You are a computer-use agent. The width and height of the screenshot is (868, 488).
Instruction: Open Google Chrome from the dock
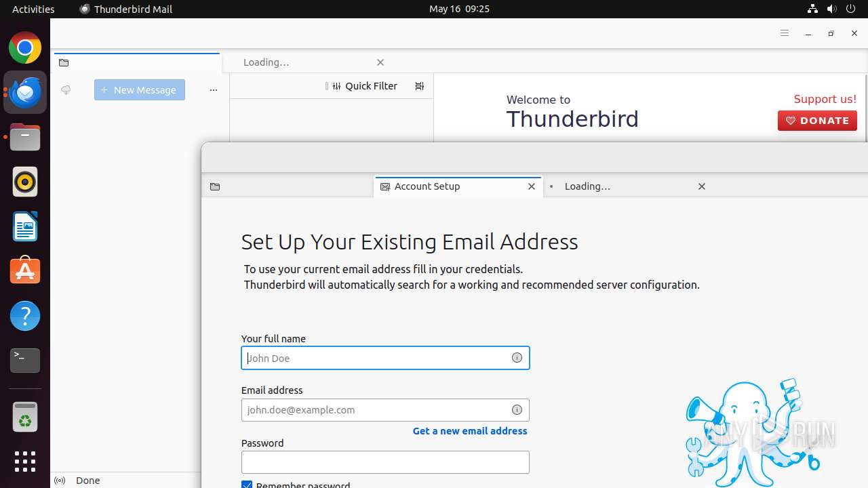click(x=25, y=47)
